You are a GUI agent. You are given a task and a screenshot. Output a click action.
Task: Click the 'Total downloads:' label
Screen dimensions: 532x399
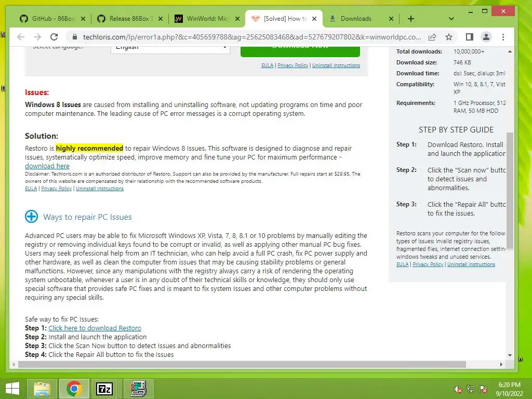tap(419, 51)
